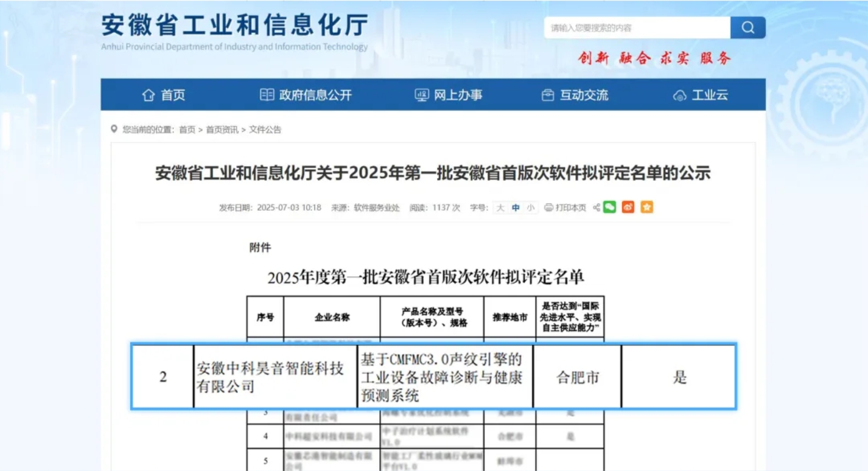Viewport: 868px width, 471px height.
Task: Share via the red Weibo icon
Action: [x=628, y=208]
